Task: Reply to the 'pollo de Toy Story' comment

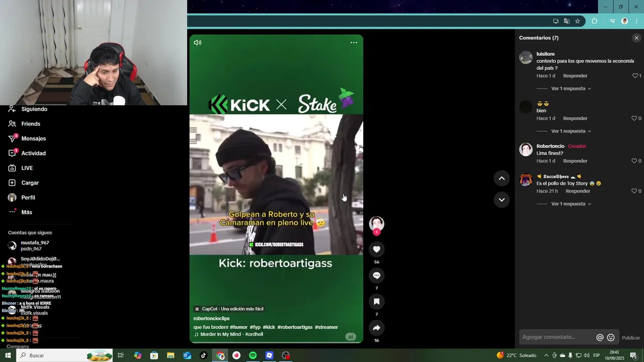Action: (x=578, y=191)
